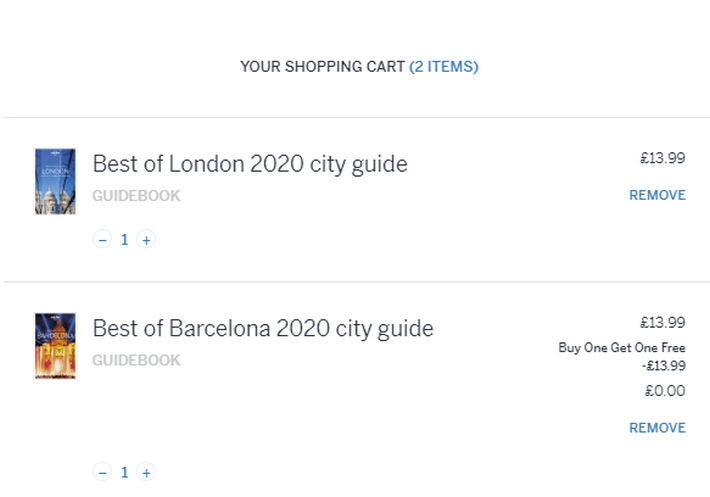The height and width of the screenshot is (497, 710).
Task: Click the -£13.99 discount amount
Action: pyautogui.click(x=663, y=366)
